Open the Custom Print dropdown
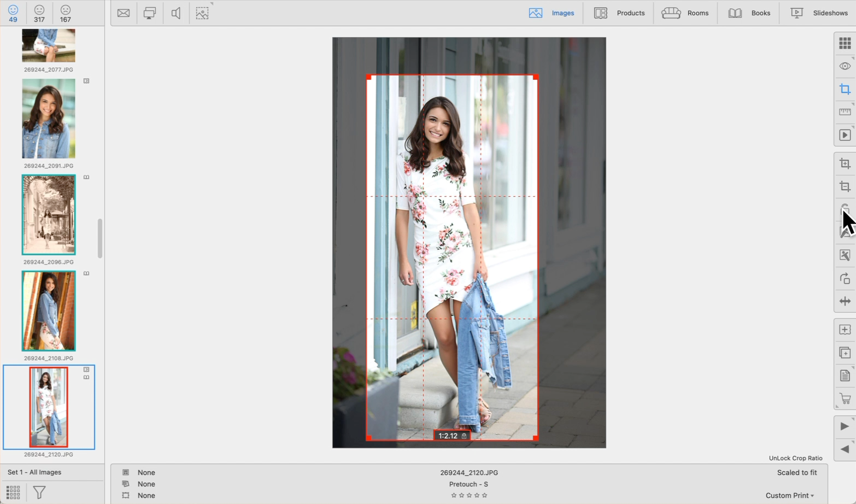Image resolution: width=856 pixels, height=504 pixels. [x=789, y=495]
